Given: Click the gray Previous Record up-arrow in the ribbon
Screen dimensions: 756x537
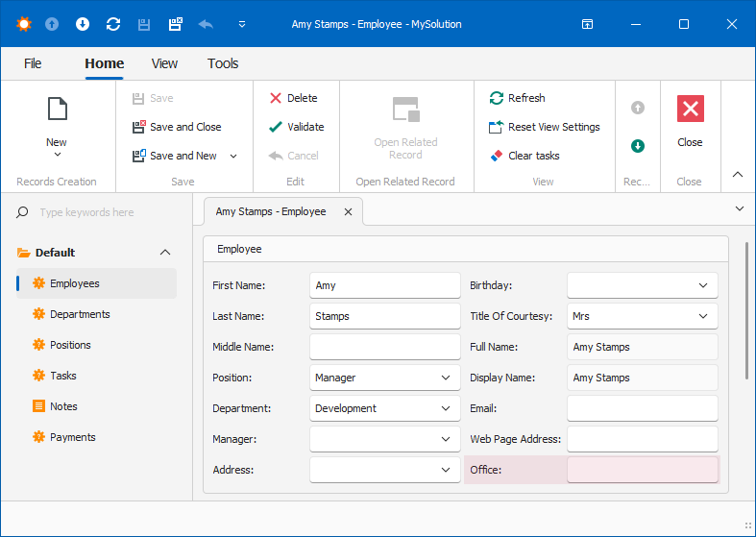Looking at the screenshot, I should (638, 108).
